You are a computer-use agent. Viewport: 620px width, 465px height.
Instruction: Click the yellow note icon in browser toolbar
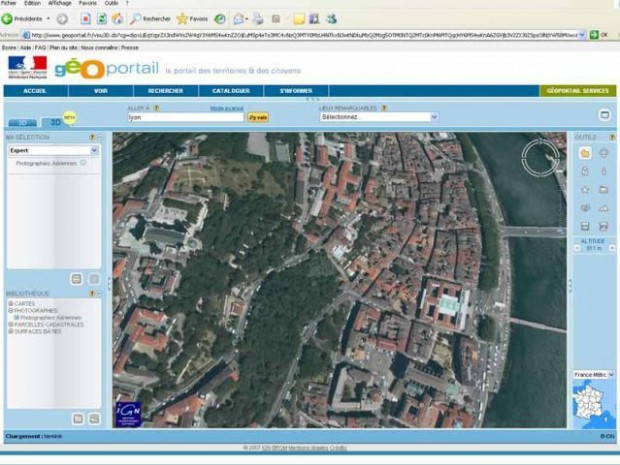299,19
